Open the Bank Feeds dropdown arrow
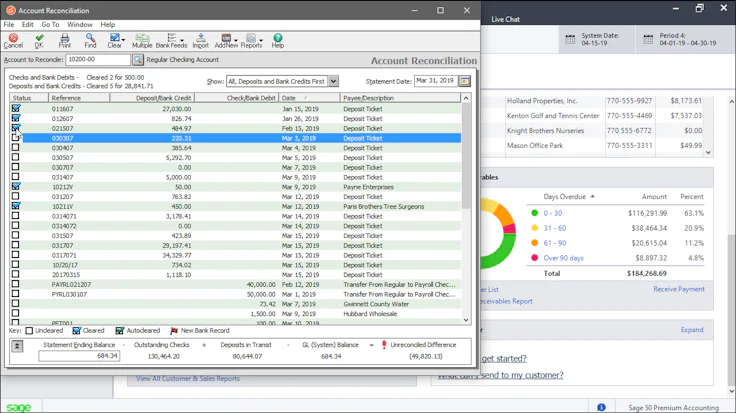 click(x=182, y=40)
